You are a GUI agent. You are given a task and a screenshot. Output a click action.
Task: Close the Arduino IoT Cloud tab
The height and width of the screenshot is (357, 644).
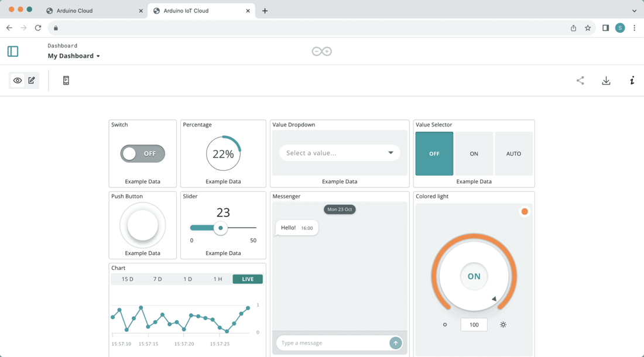(x=248, y=11)
